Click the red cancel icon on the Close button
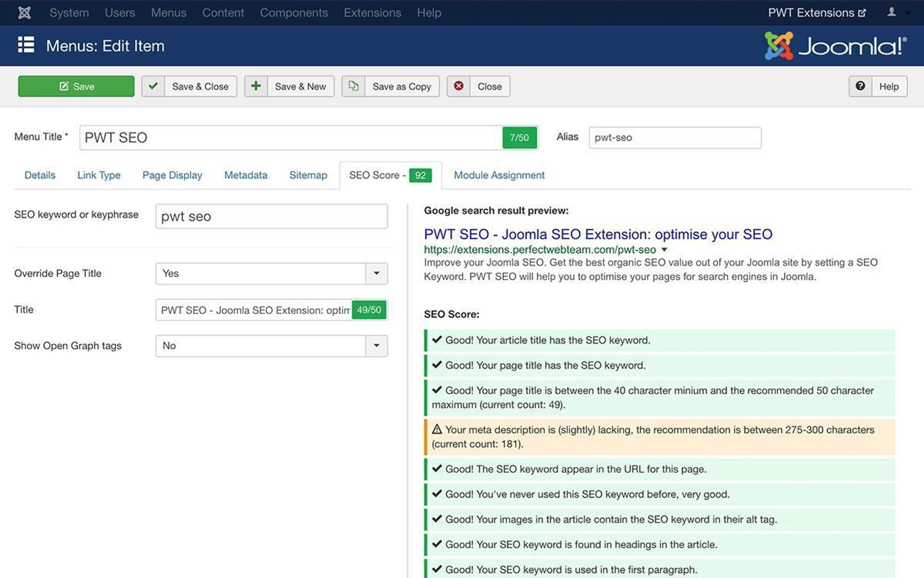Viewport: 924px width, 578px height. 459,86
